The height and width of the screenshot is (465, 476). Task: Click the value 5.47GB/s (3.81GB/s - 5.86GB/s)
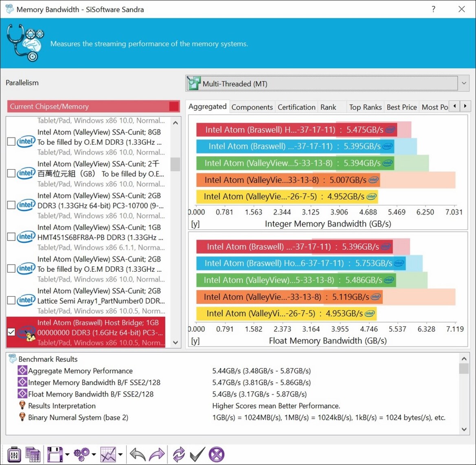tap(261, 382)
